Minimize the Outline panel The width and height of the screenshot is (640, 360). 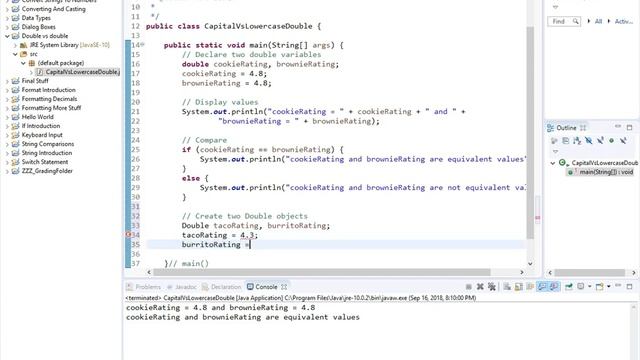coord(618,126)
